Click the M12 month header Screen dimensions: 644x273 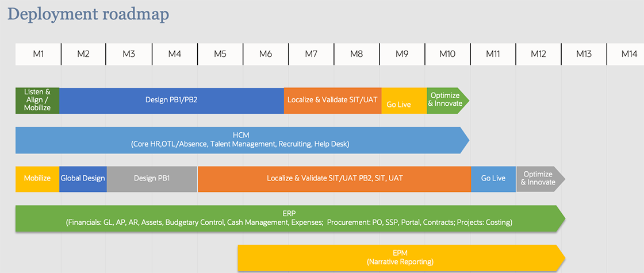(x=538, y=53)
